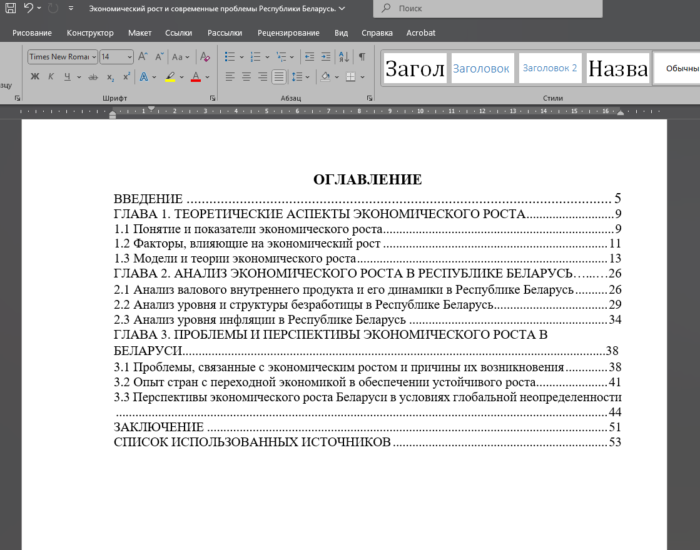Align the text to the left
This screenshot has width=700, height=550.
230,77
